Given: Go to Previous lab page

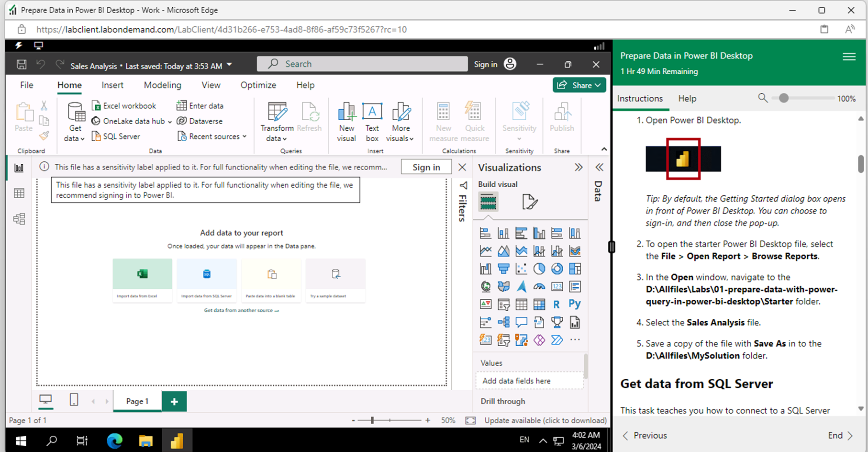Looking at the screenshot, I should coord(645,435).
